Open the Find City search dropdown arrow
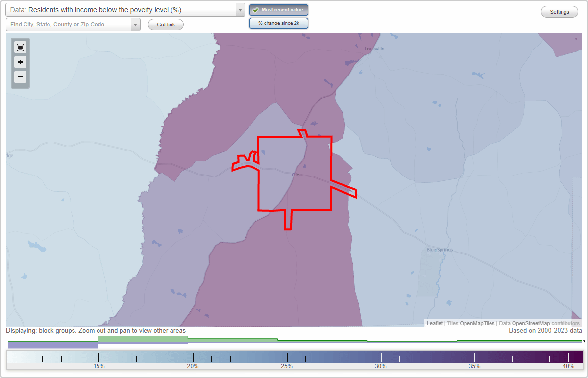The height and width of the screenshot is (378, 588). tap(136, 24)
